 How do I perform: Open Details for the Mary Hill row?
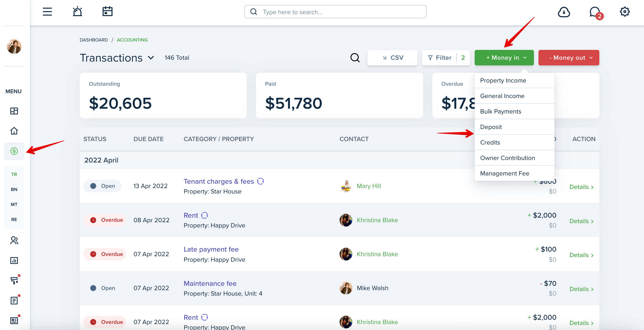[x=581, y=187]
